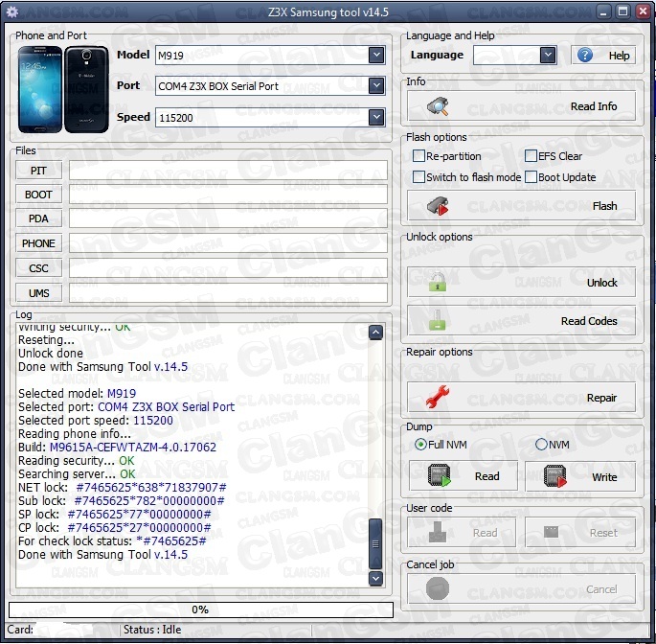Click the log scrollbar thumb
The image size is (656, 644).
coord(375,544)
